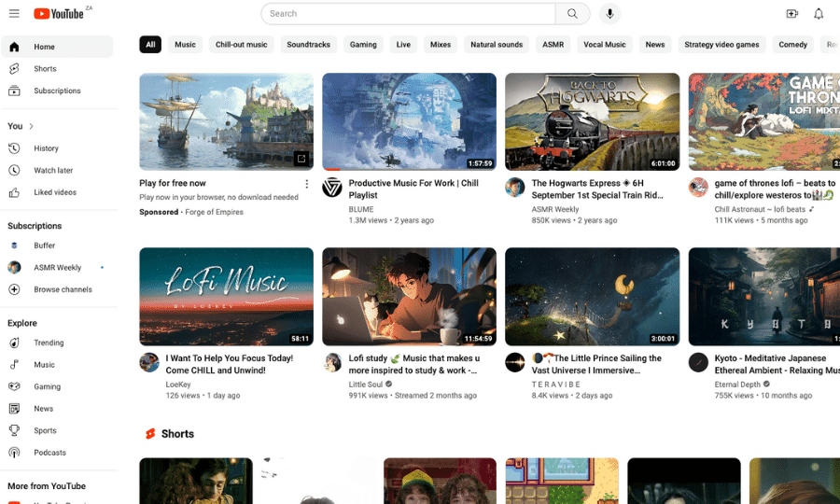Open Shorts in the sidebar

(45, 69)
